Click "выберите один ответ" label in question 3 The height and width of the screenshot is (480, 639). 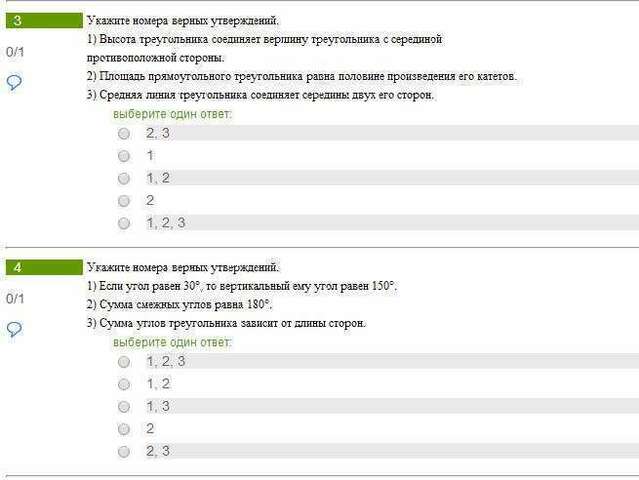tap(172, 114)
